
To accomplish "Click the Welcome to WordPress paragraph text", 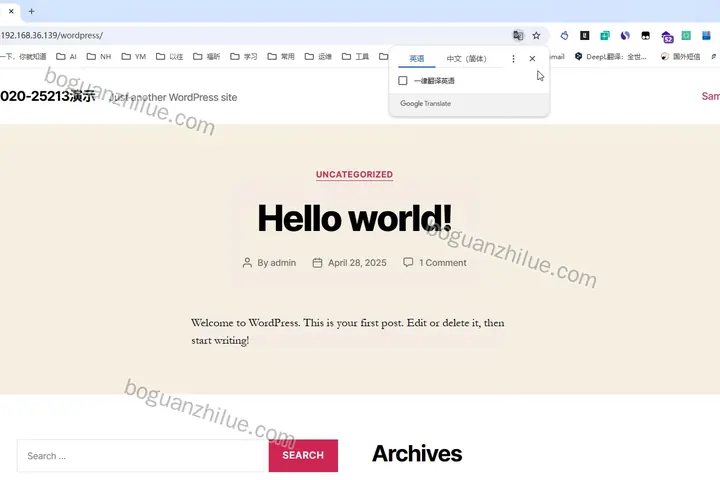I will point(348,332).
